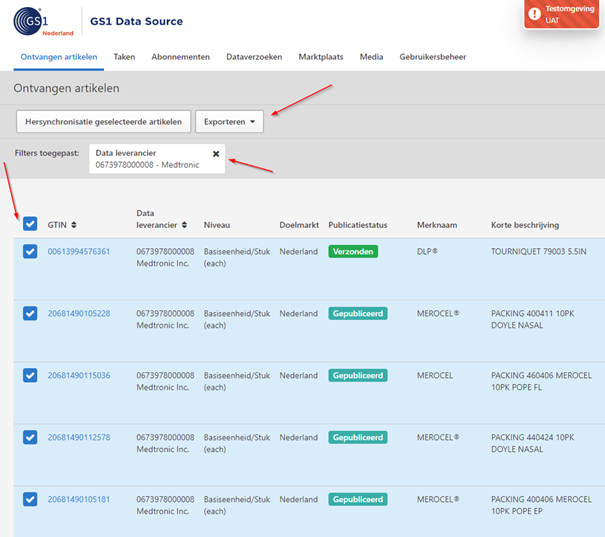The height and width of the screenshot is (537, 605).
Task: Click the Testomgeving UAT banner
Action: [561, 14]
